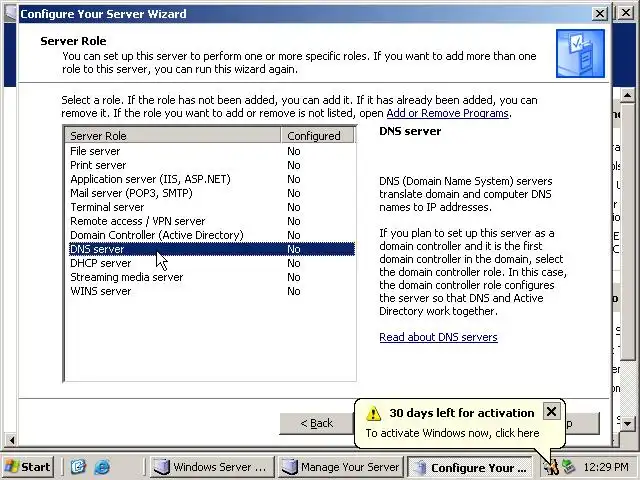Open the Start menu

click(x=28, y=467)
